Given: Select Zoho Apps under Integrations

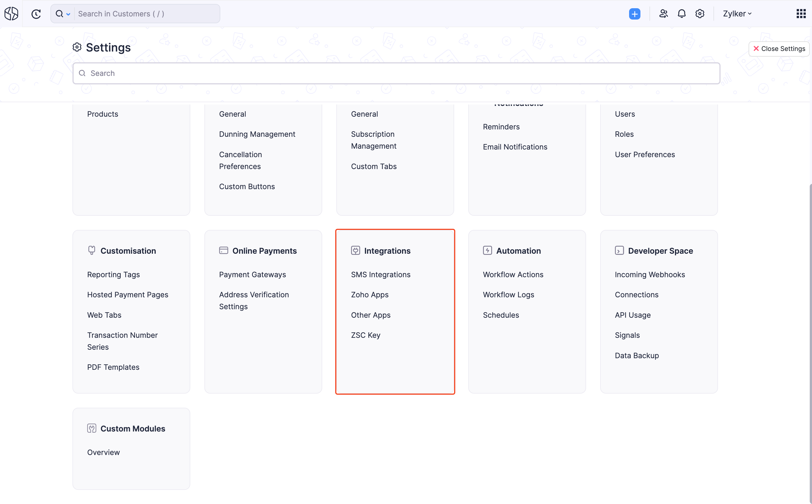Looking at the screenshot, I should 370,294.
